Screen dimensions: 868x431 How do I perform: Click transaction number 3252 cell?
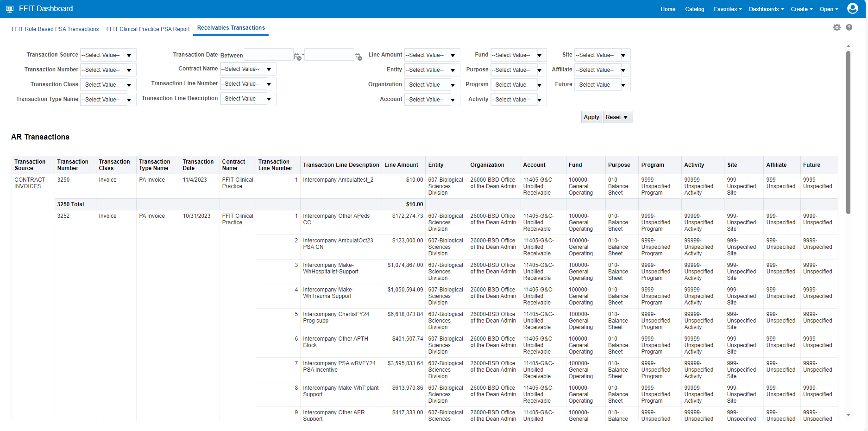click(x=63, y=216)
